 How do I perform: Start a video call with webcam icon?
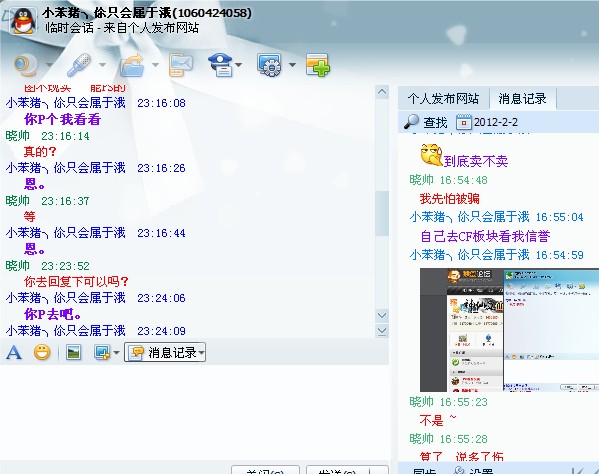click(x=26, y=65)
